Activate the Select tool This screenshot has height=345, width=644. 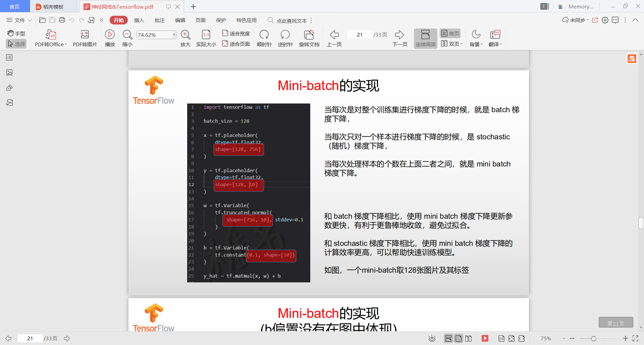[16, 44]
